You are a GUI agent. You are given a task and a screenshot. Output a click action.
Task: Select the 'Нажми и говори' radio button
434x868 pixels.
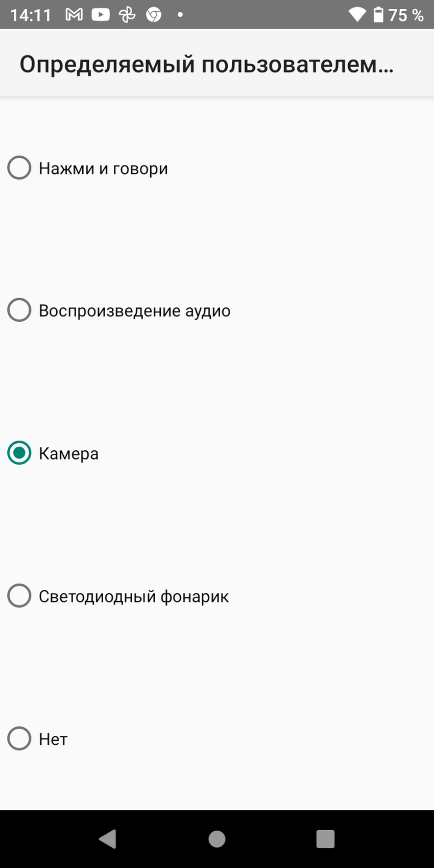coord(19,168)
